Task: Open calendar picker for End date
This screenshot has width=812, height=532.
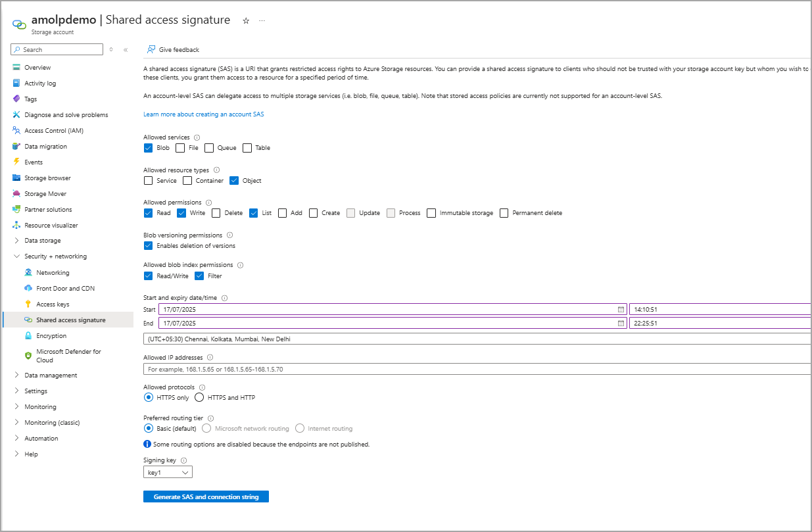Action: (x=621, y=323)
